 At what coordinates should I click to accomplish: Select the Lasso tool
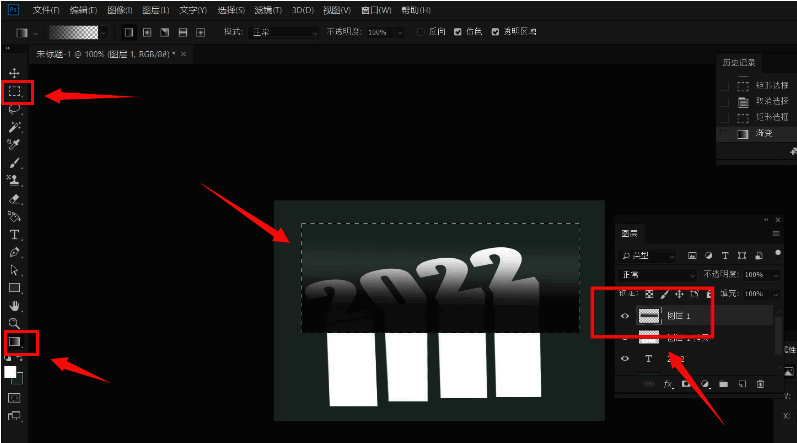point(14,109)
